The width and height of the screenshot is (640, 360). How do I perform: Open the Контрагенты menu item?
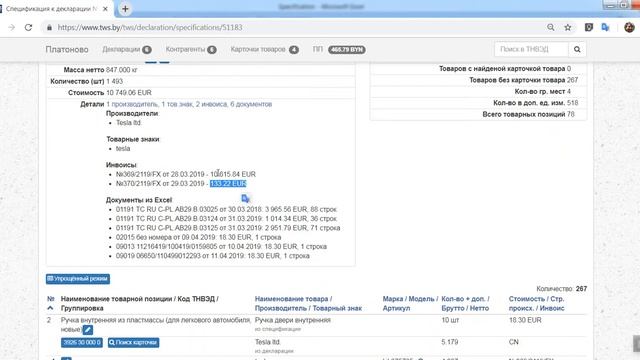tap(191, 49)
